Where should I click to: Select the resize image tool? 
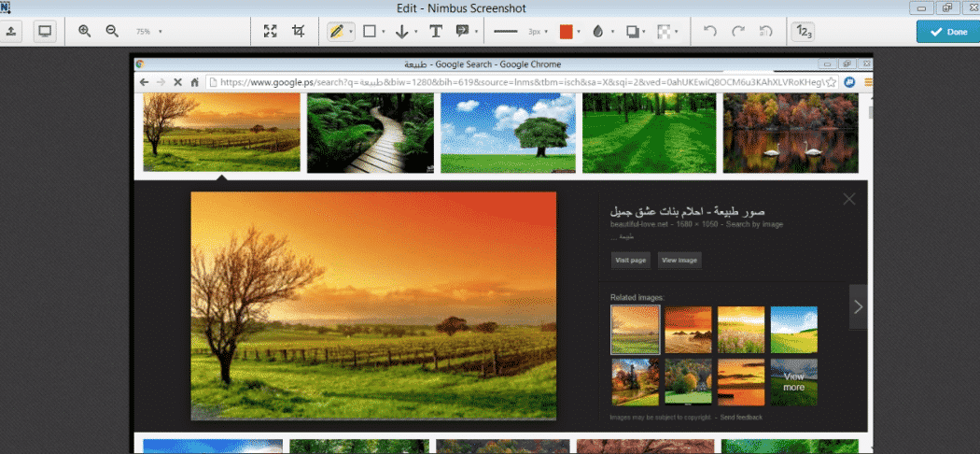270,31
